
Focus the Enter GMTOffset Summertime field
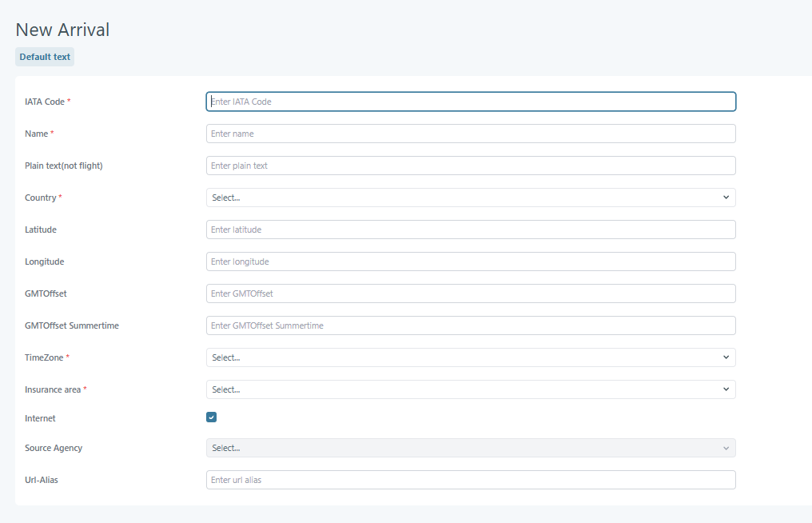click(x=470, y=325)
